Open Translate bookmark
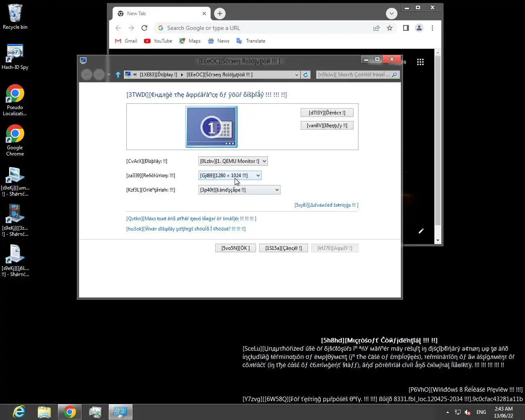The image size is (525, 420). [x=251, y=41]
